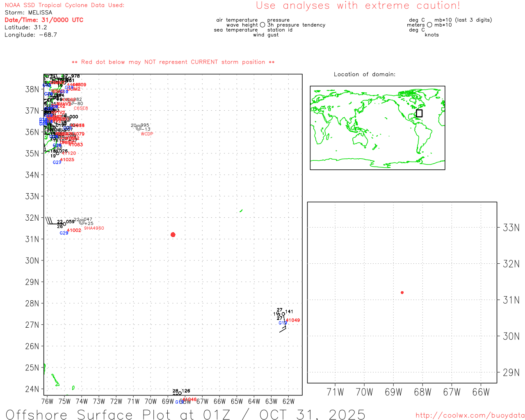
Task: Click the black domain box on world map
Action: pyautogui.click(x=419, y=113)
